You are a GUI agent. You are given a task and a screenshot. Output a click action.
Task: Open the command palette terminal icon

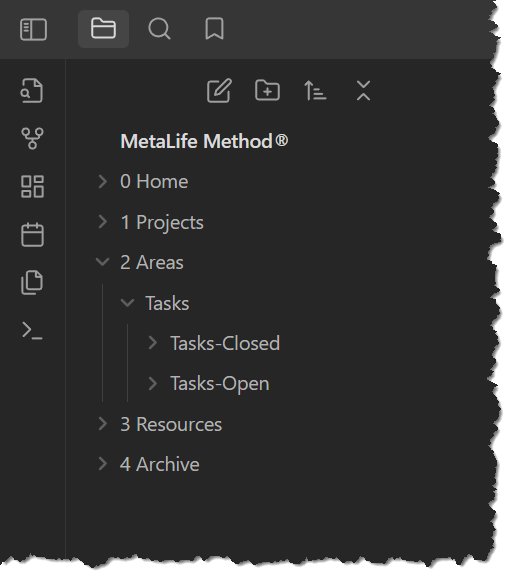click(x=32, y=331)
